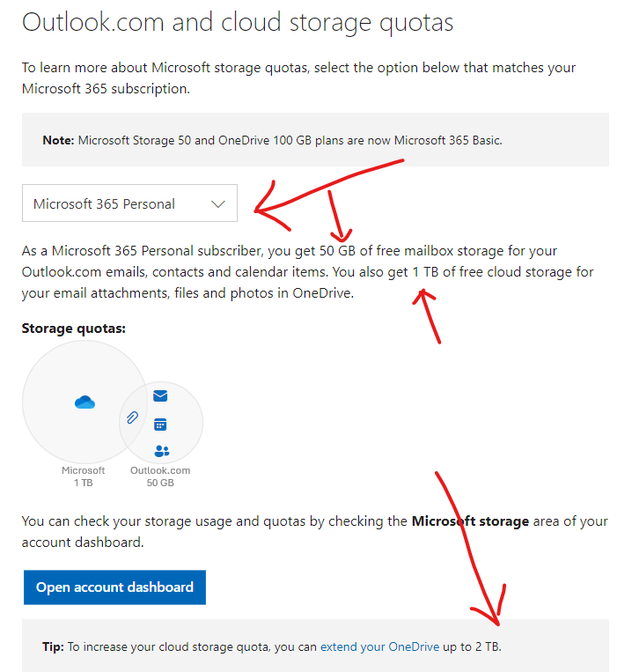632x672 pixels.
Task: Click the paperclip attachment icon between circles
Action: pyautogui.click(x=133, y=417)
